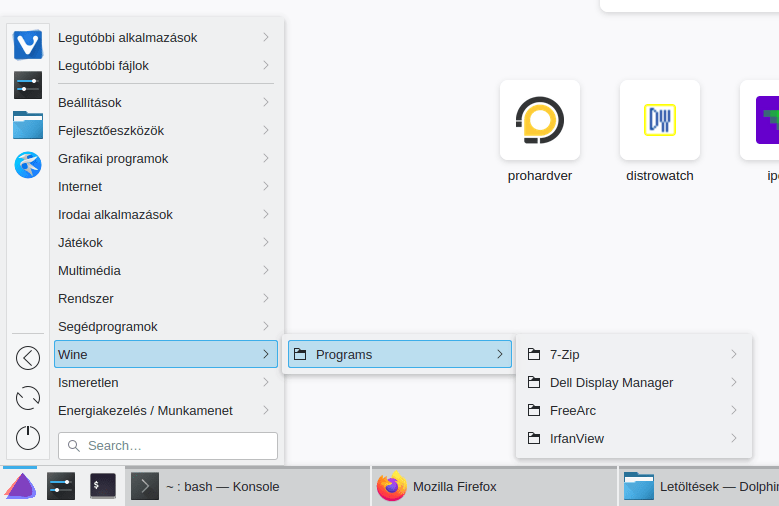
Task: Open Dell Display Manager program folder
Action: [633, 382]
